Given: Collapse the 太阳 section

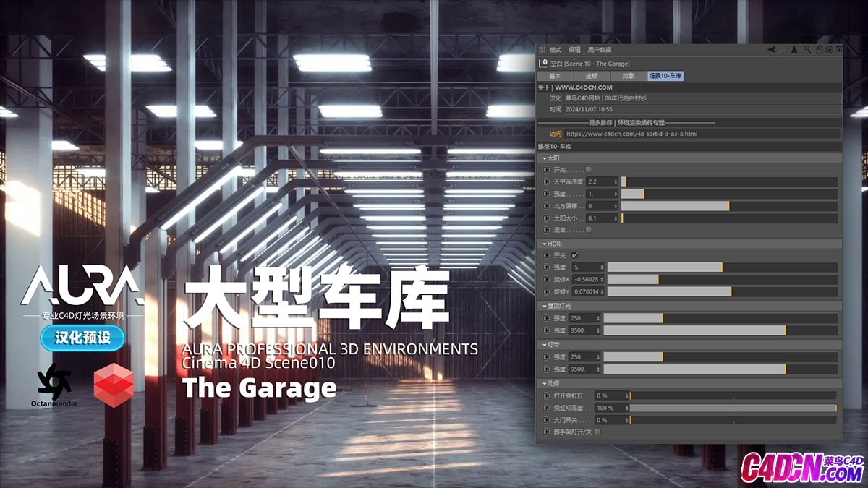Looking at the screenshot, I should [543, 158].
